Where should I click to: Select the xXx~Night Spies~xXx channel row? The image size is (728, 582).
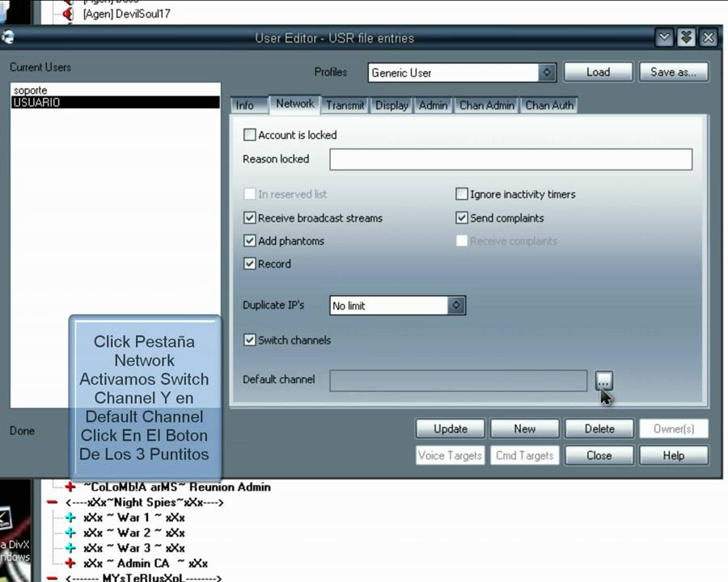coord(145,502)
